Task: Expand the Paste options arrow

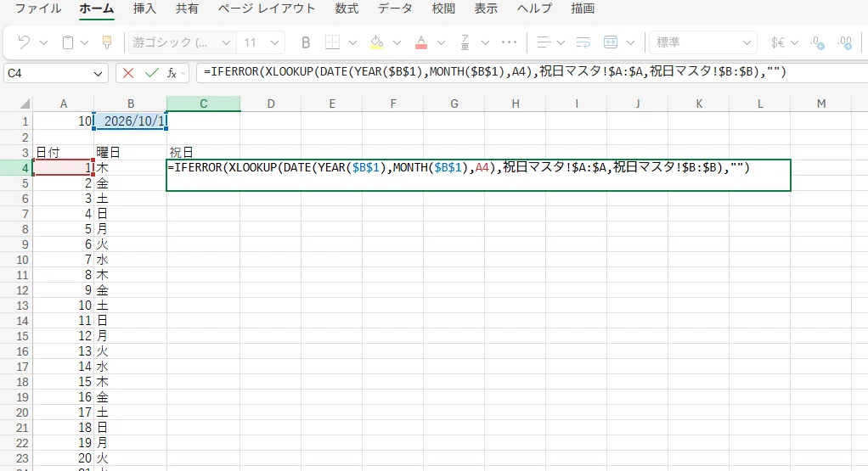Action: tap(85, 42)
